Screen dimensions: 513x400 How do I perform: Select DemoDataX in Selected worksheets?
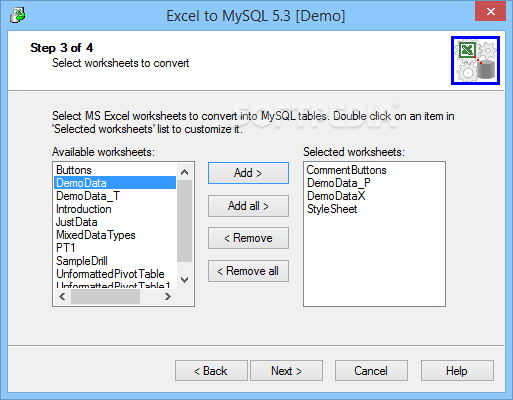374,196
